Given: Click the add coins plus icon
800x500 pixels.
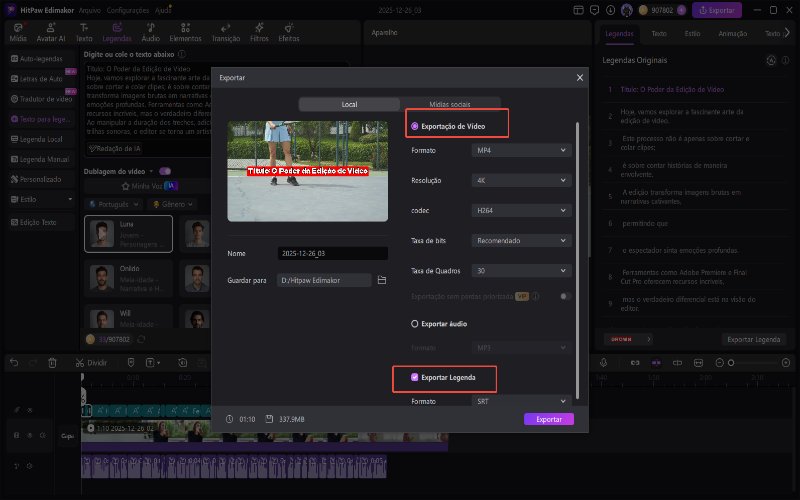Looking at the screenshot, I should pyautogui.click(x=682, y=10).
